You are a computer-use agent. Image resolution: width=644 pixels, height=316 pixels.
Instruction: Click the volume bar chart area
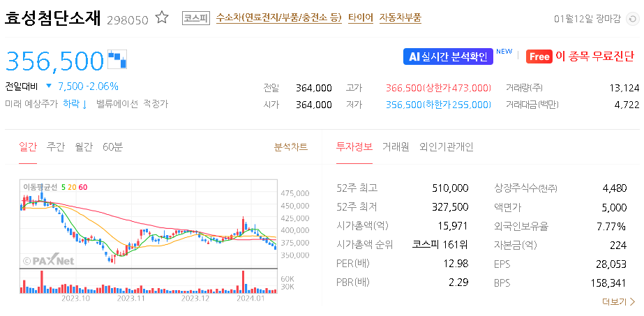[149, 281]
